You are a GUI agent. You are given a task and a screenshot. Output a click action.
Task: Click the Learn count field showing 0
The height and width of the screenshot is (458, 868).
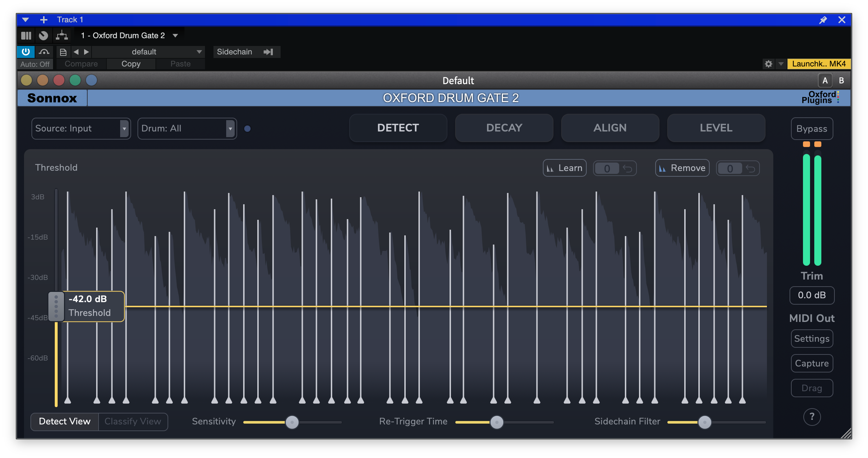point(607,169)
